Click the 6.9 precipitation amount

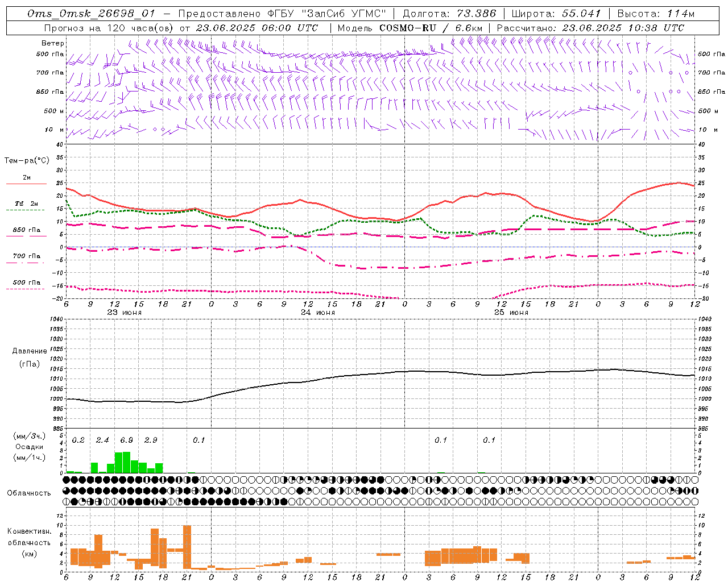point(126,440)
